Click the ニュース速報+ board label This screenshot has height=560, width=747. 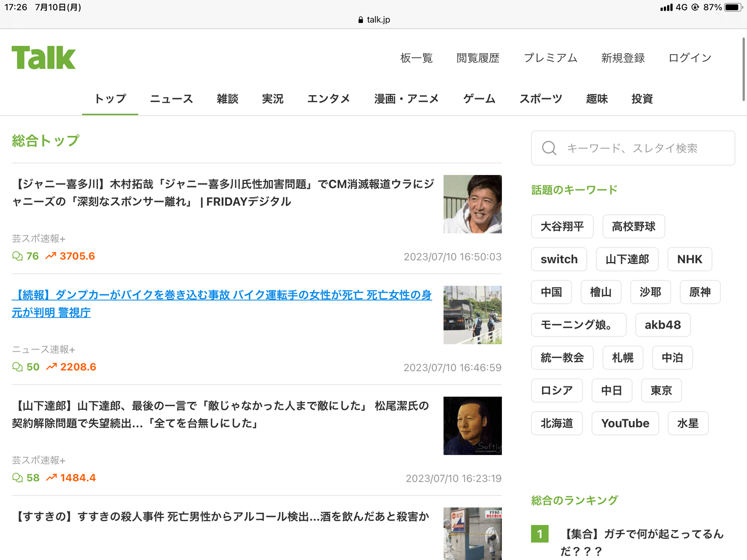pyautogui.click(x=43, y=350)
